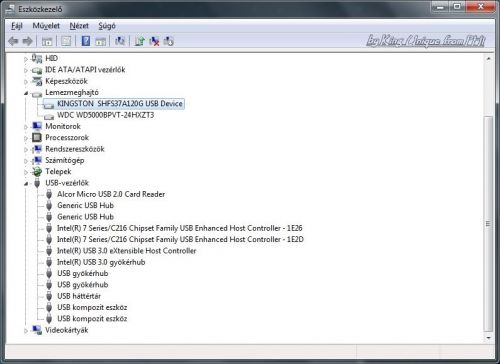500x364 pixels.
Task: Click the Back arrow toolbar icon
Action: [13, 41]
